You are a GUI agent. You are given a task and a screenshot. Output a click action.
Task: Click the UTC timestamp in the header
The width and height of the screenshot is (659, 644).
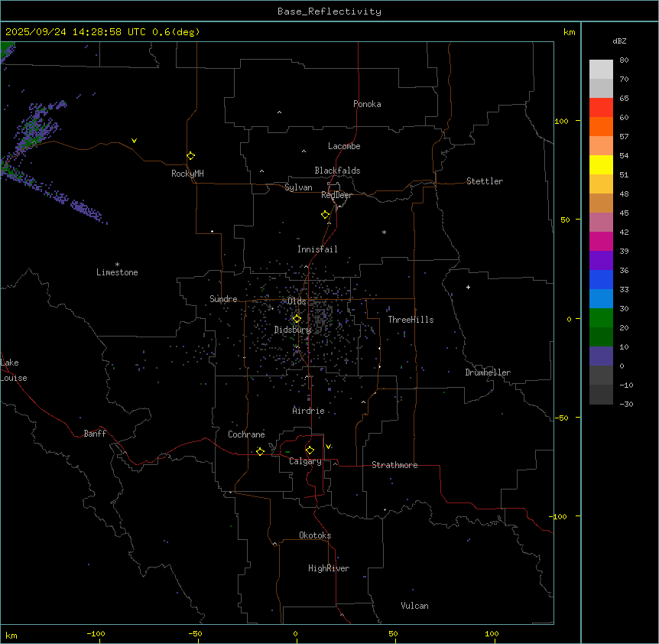click(102, 32)
